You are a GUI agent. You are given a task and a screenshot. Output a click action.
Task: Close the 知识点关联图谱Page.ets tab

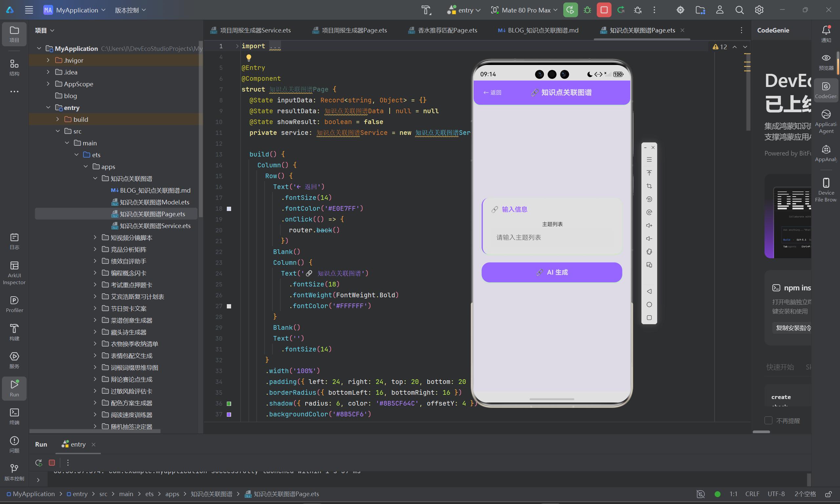click(x=682, y=30)
